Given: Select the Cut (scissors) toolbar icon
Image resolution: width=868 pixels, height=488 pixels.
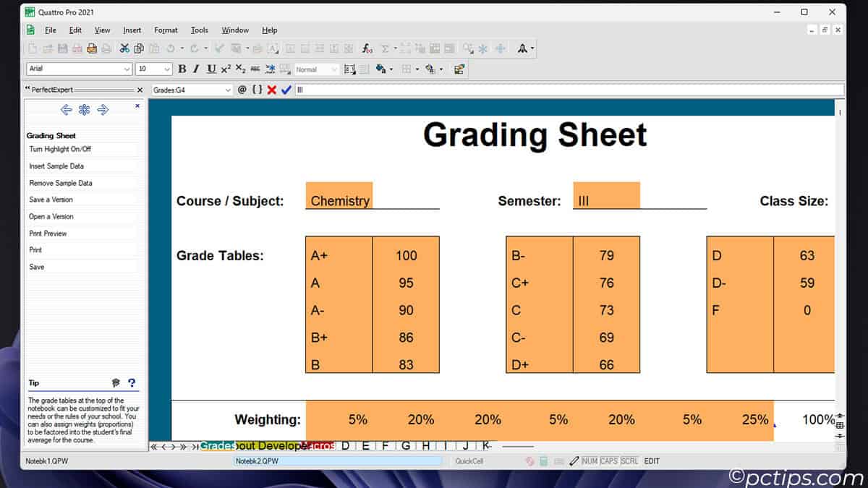Looking at the screenshot, I should tap(124, 48).
